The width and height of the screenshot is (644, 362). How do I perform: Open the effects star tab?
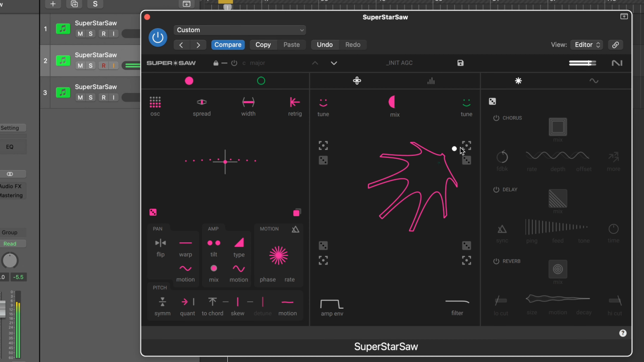click(x=518, y=80)
